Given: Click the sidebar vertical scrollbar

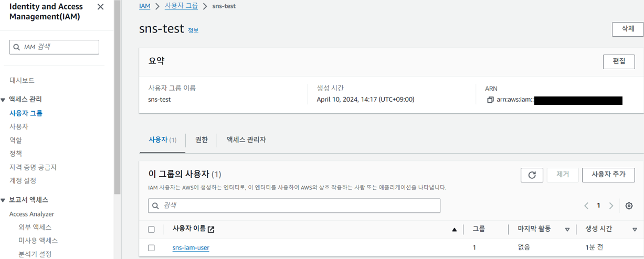Looking at the screenshot, I should click(x=118, y=98).
